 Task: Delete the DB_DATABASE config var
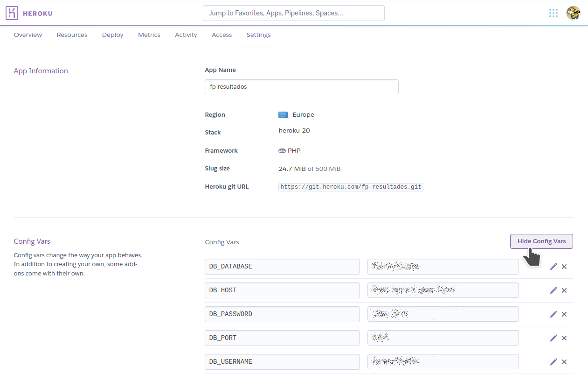pos(564,267)
